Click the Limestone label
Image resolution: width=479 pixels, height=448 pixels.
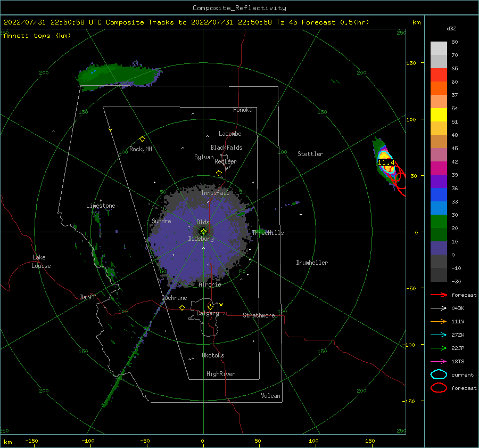101,206
